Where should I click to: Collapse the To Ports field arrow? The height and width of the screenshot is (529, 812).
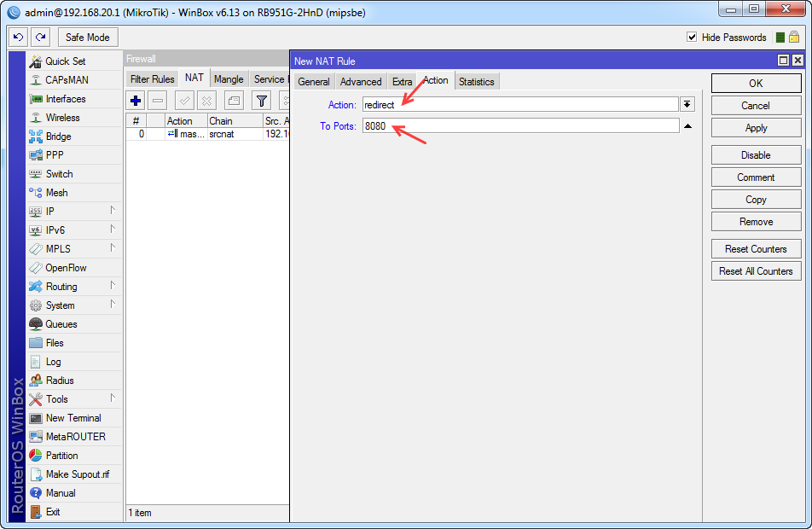(x=687, y=126)
